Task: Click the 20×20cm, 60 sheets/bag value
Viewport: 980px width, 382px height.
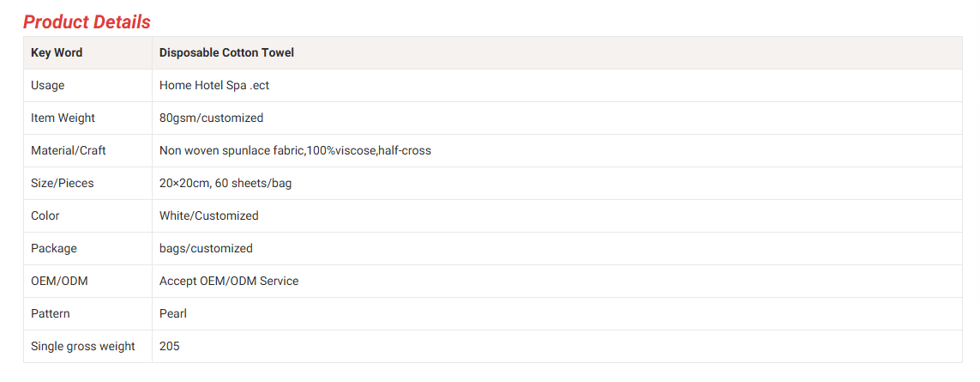Action: click(x=231, y=183)
